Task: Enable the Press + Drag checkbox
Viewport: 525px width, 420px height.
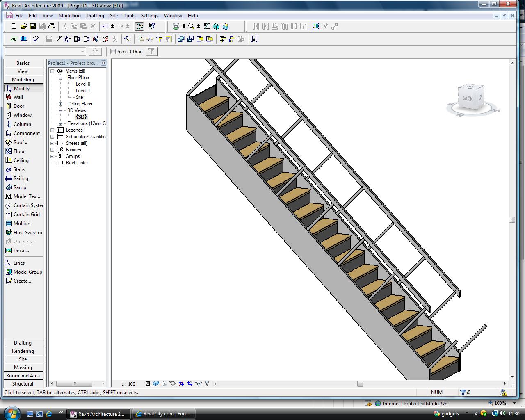Action: click(113, 51)
